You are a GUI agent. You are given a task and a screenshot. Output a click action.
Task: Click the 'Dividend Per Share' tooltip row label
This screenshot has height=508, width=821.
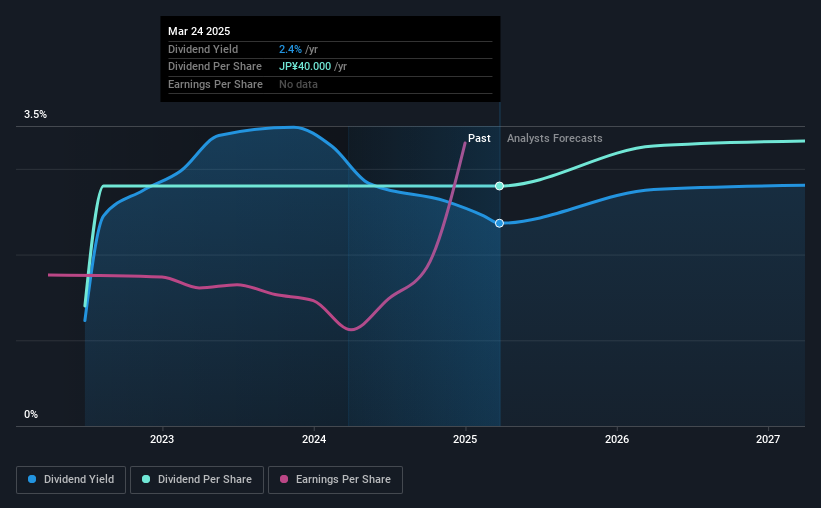coord(215,67)
